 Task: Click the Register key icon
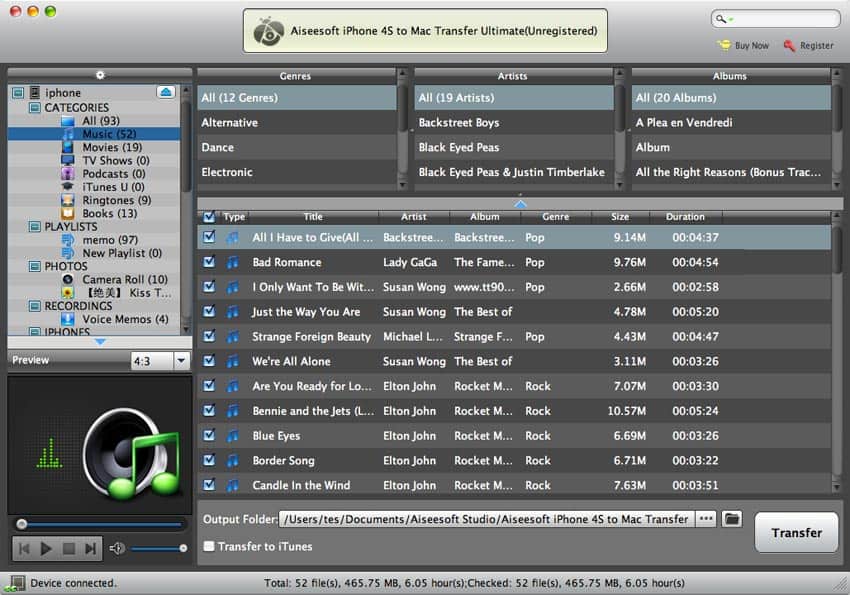(x=789, y=46)
